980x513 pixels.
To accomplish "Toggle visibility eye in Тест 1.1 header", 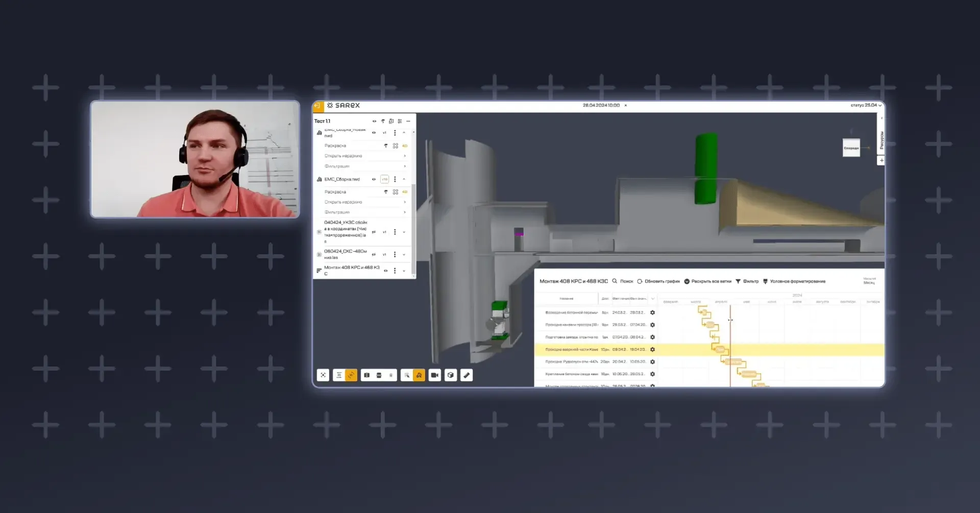I will 374,121.
